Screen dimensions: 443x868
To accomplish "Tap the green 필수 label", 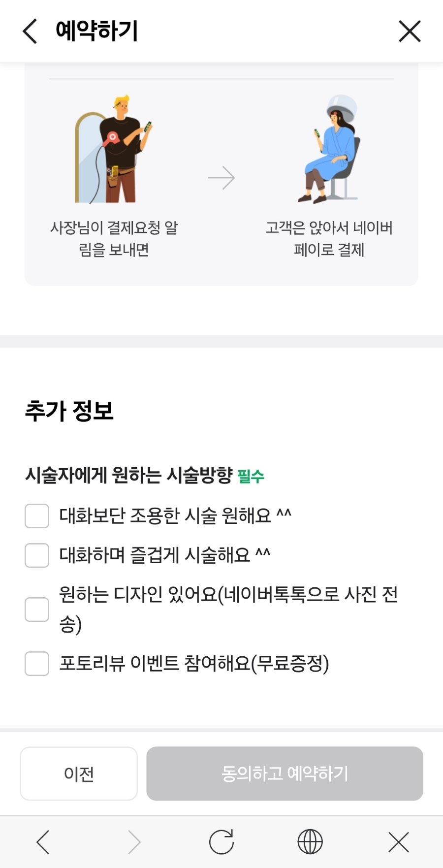I will (x=251, y=476).
